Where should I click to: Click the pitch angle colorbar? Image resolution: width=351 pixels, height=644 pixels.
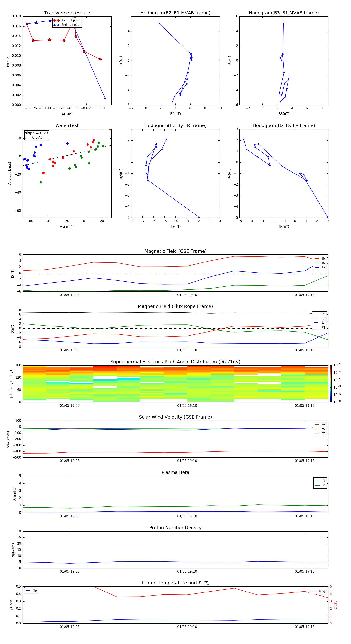click(x=331, y=384)
